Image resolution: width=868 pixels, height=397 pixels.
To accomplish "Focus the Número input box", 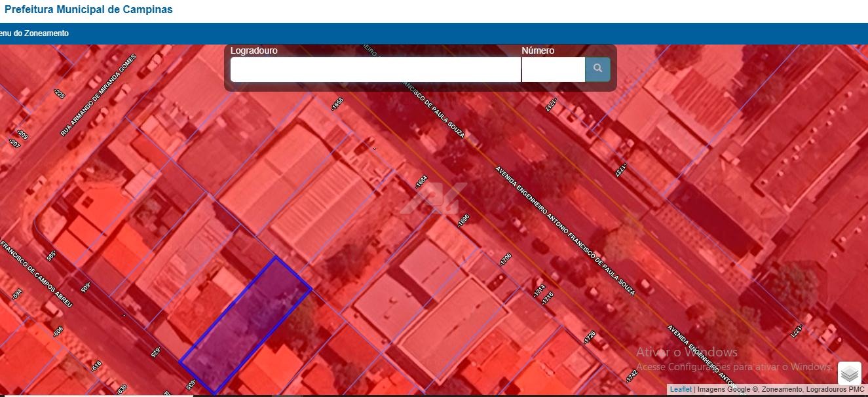I will 553,69.
